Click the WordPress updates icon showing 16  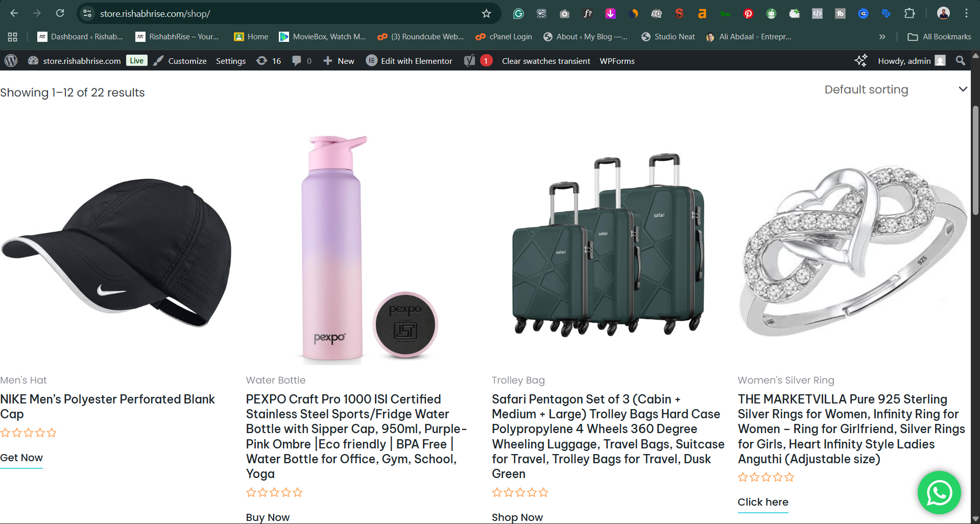click(x=269, y=61)
